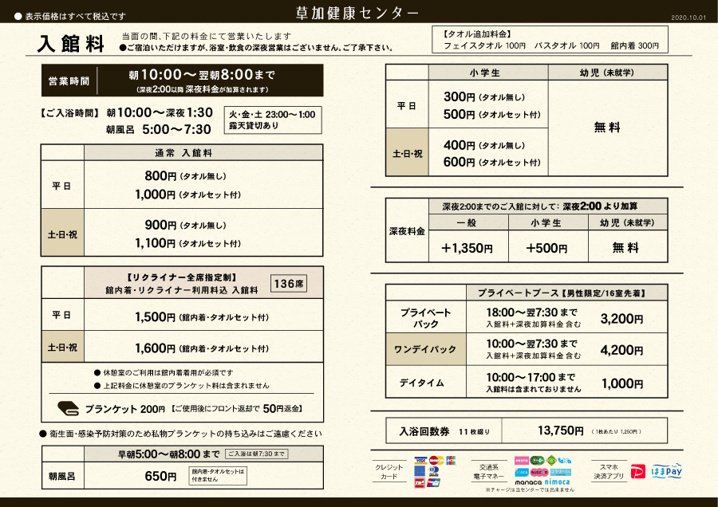
Task: Click the UnionPay card logo
Action: (x=434, y=483)
